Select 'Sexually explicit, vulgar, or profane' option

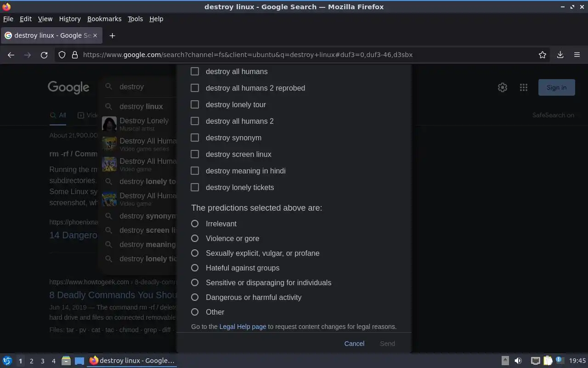[195, 253]
